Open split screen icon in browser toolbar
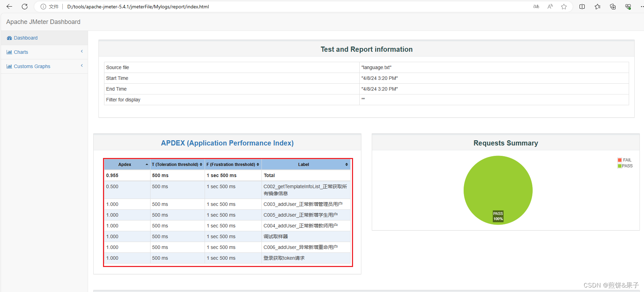The height and width of the screenshot is (292, 644). point(582,7)
